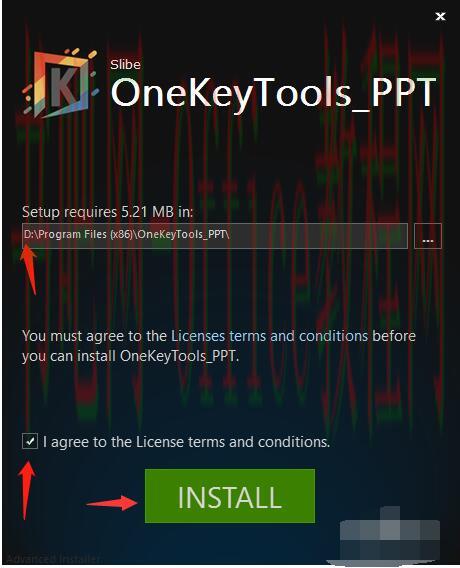
Task: Click the blurred pixelated area at the bottom corner
Action: coord(390,535)
